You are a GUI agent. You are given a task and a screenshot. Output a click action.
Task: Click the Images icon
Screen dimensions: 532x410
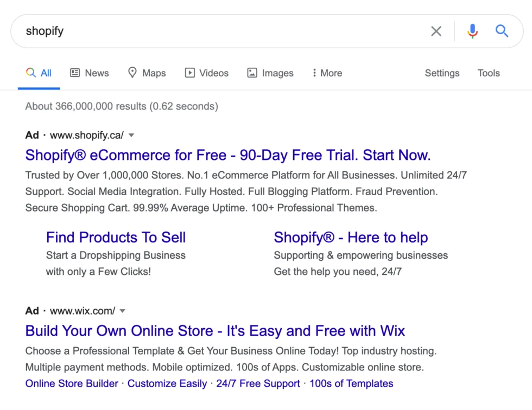pos(251,73)
